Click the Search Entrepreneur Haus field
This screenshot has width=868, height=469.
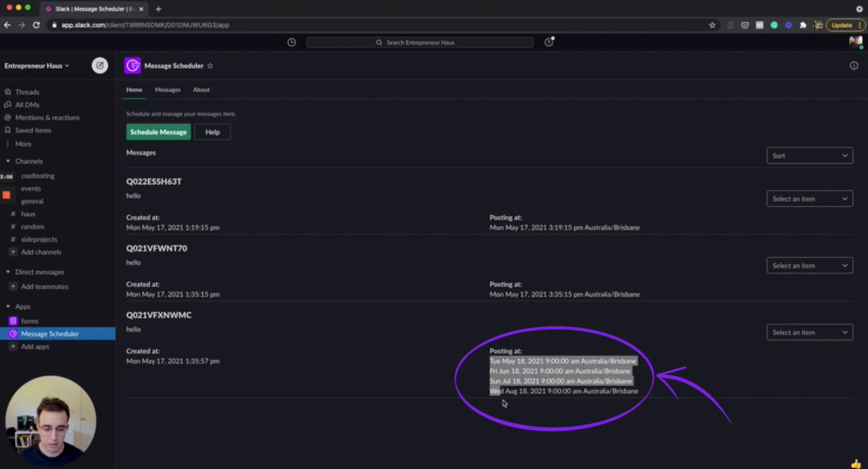click(420, 42)
